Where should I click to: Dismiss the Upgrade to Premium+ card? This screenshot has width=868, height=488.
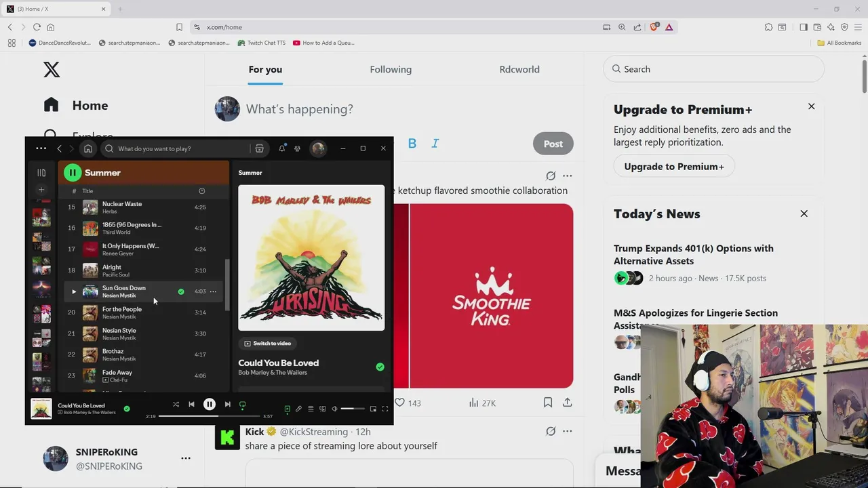click(811, 106)
